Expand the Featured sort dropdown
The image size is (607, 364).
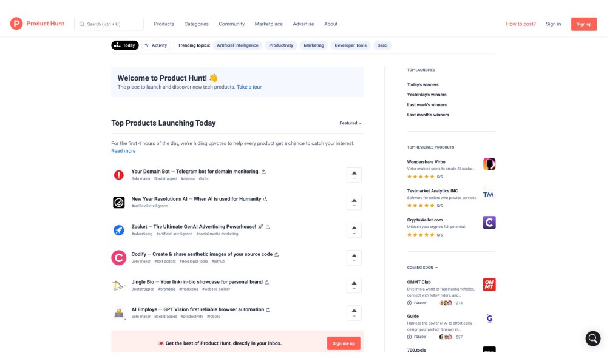pyautogui.click(x=350, y=123)
